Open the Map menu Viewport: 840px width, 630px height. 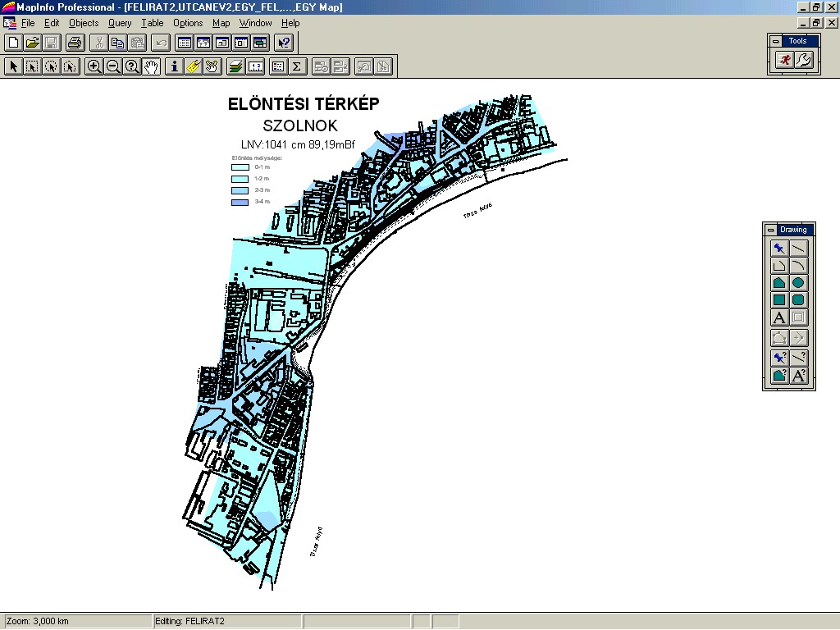(221, 23)
